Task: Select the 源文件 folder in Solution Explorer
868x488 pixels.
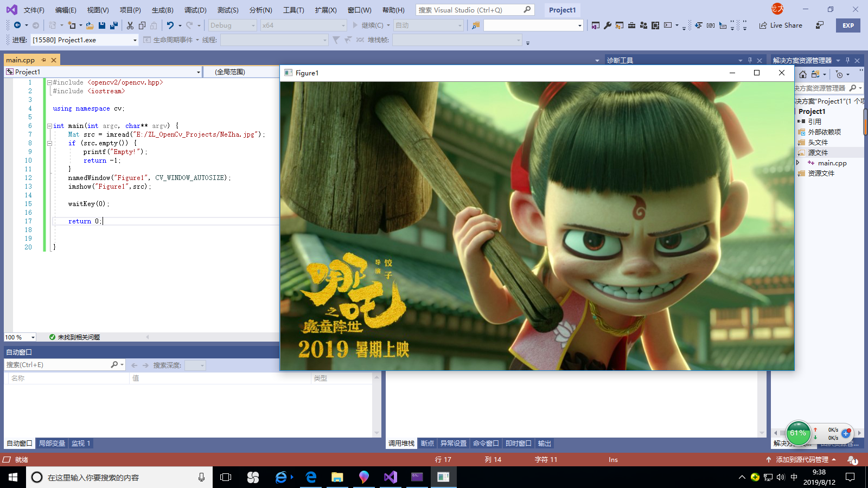Action: 818,152
